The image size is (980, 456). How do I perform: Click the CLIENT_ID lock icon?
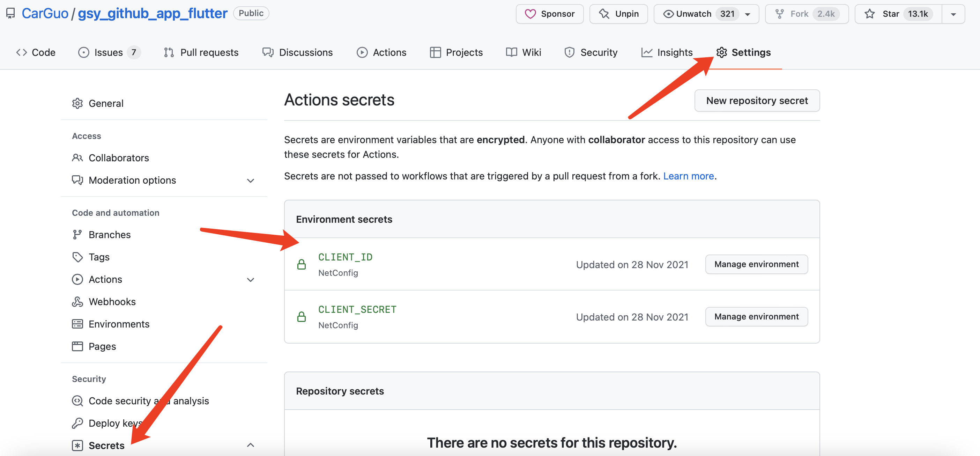[301, 265]
